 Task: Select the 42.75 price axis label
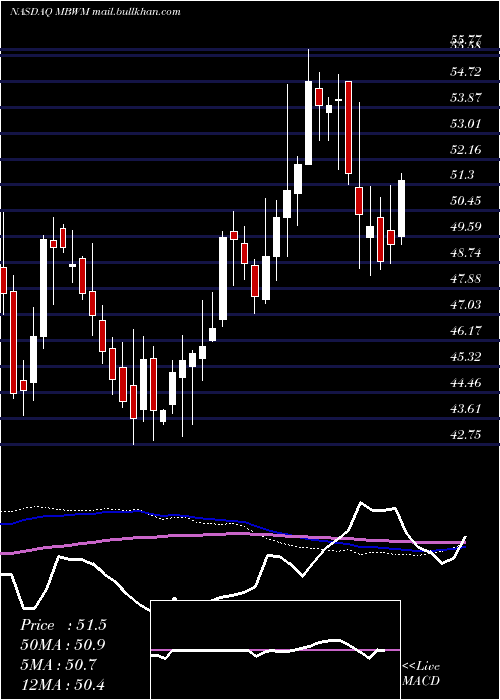466,434
